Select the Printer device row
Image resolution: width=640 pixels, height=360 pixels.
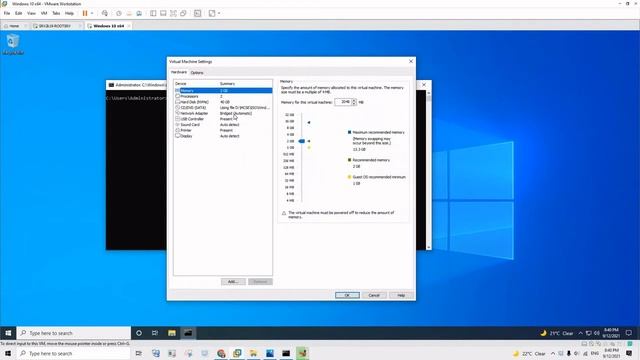(x=223, y=130)
